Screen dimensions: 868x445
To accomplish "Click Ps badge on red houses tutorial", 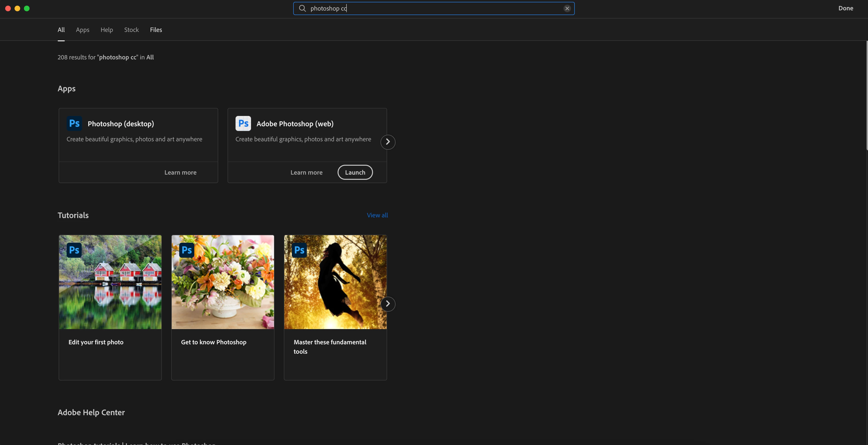I will pyautogui.click(x=74, y=250).
